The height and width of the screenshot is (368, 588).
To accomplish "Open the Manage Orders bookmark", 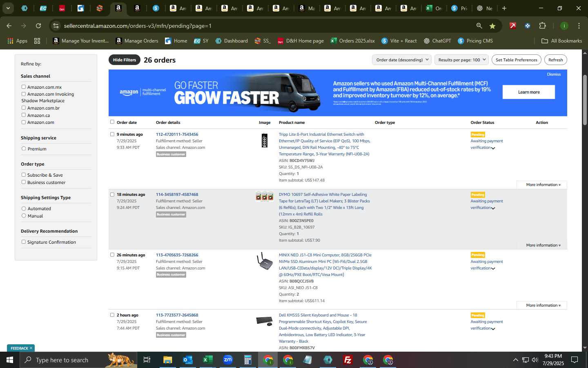I will (x=137, y=41).
